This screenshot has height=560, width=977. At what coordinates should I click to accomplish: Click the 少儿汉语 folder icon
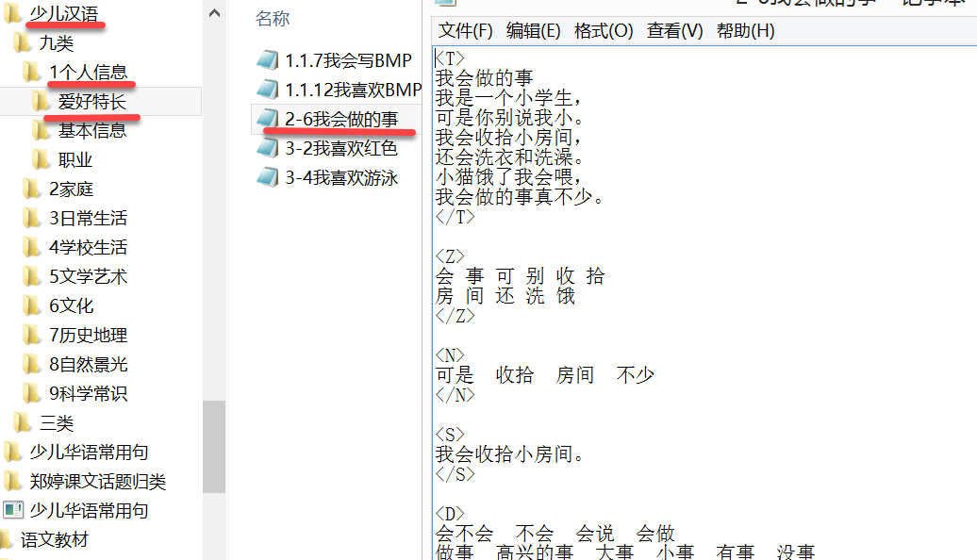12,13
